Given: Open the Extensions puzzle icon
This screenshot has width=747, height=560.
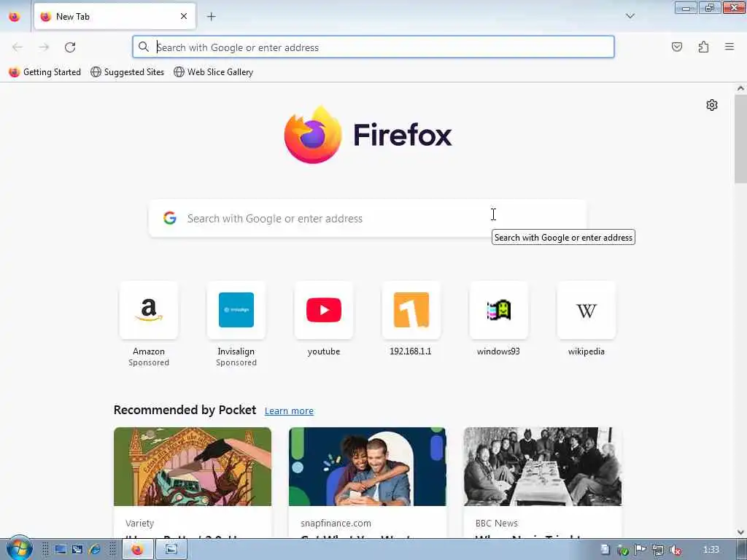Looking at the screenshot, I should pos(703,47).
